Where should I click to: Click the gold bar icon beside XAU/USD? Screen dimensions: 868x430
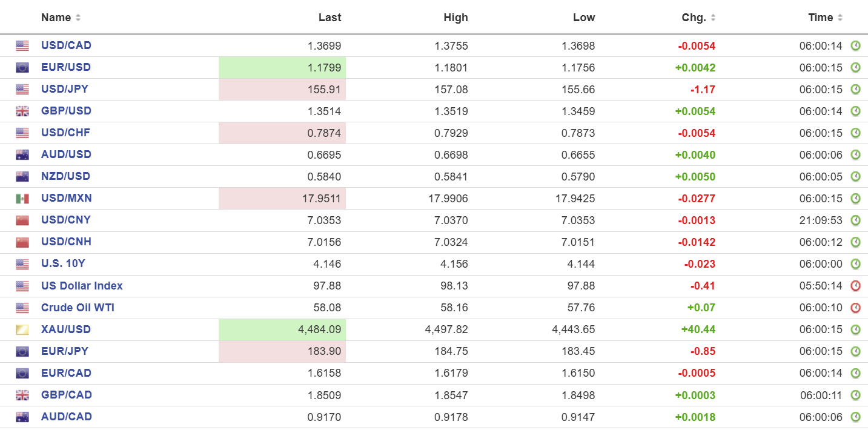pyautogui.click(x=22, y=329)
